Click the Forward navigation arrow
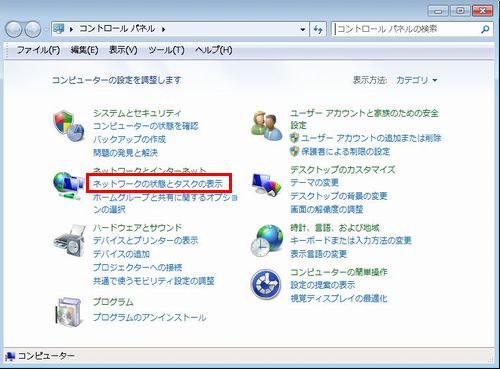Image resolution: width=500 pixels, height=369 pixels. coord(33,29)
